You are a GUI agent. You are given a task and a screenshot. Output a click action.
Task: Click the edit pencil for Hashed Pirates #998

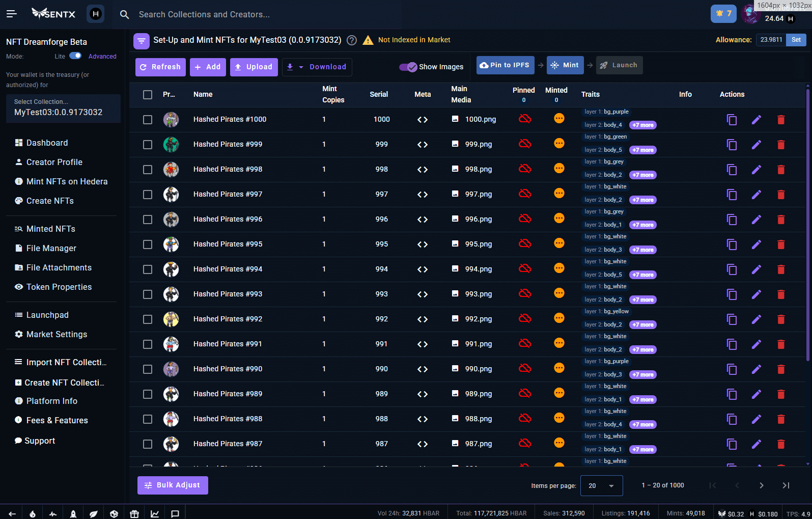point(756,170)
